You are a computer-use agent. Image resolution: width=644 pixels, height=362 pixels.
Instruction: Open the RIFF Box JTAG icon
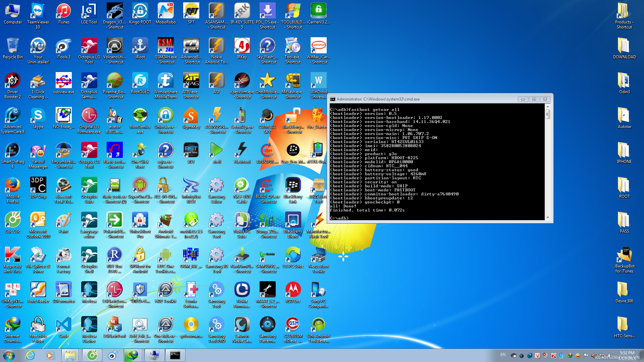[114, 260]
